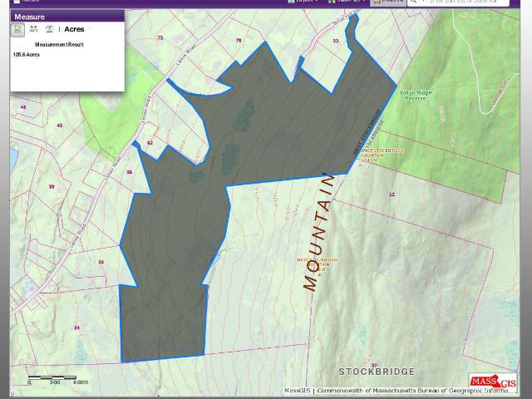This screenshot has width=532, height=399.
Task: Click parcel label 56 on map
Action: click(130, 172)
